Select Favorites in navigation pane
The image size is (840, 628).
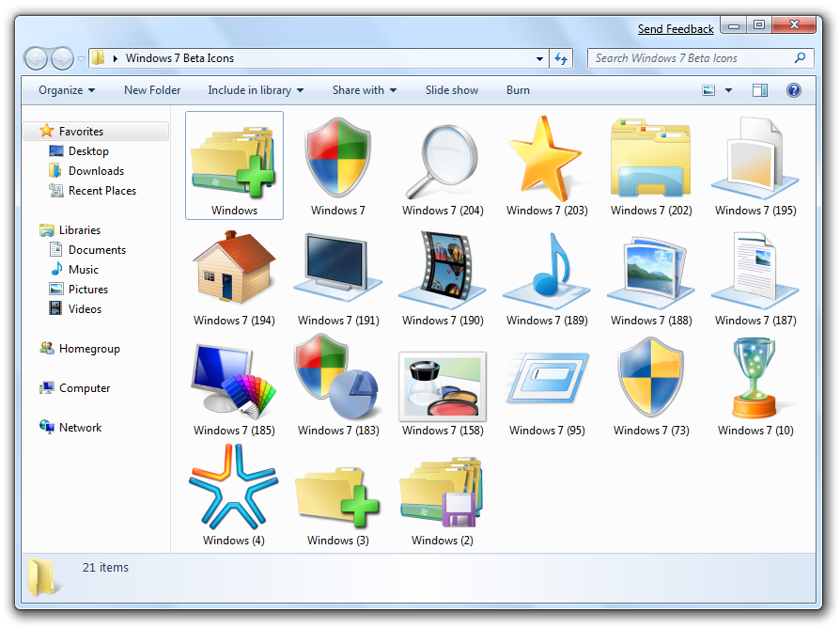click(x=95, y=132)
